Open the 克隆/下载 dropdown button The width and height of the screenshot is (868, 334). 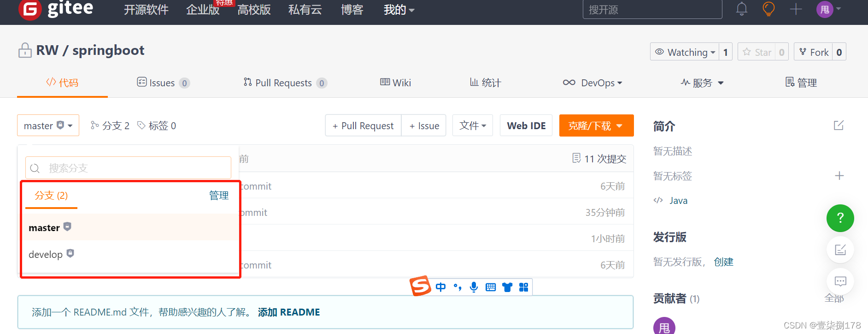tap(596, 125)
